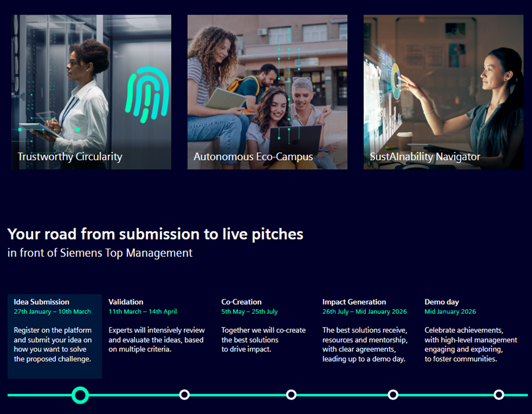
Task: Click the fingerprint icon on Trustworthy Circularity
Action: point(147,95)
